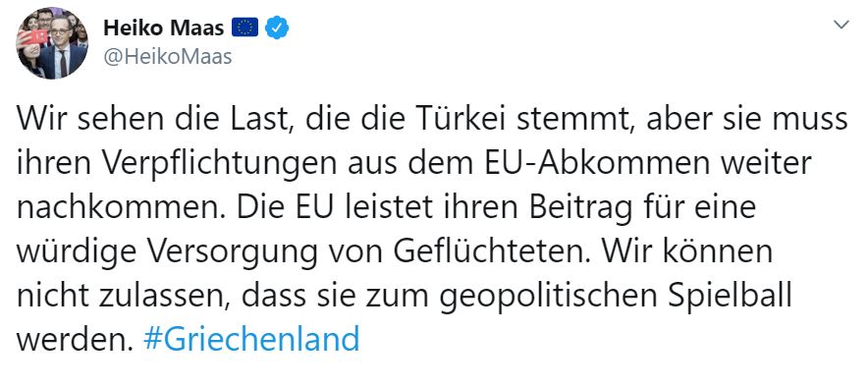
Task: Open Heiko Maas profile picture
Action: [52, 43]
